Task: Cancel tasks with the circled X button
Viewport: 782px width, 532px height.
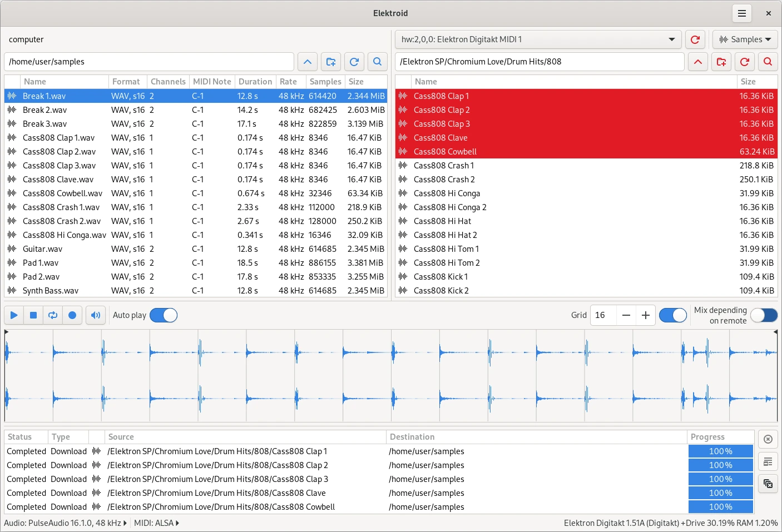Action: coord(768,439)
